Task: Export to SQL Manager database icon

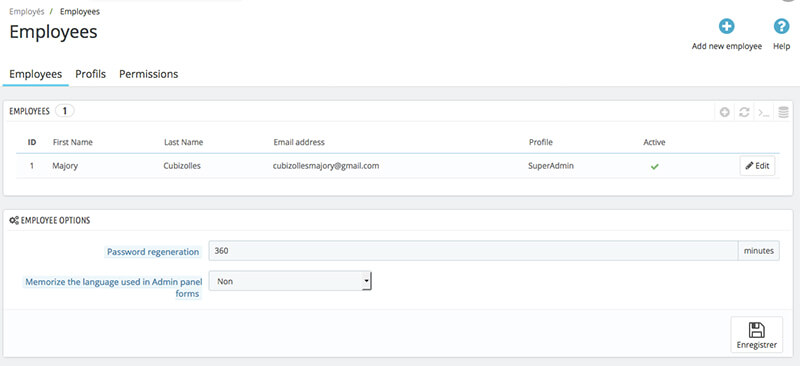Action: 784,113
